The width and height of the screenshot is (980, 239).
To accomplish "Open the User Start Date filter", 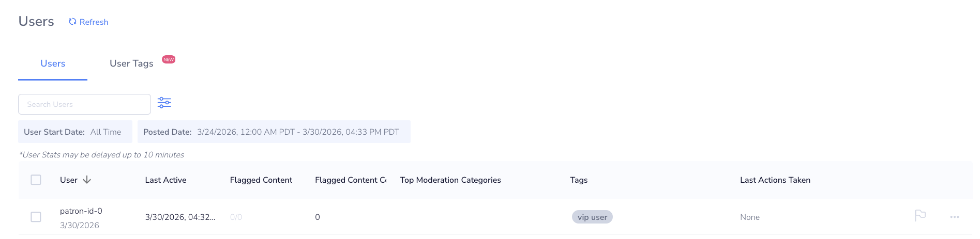I will (x=75, y=132).
